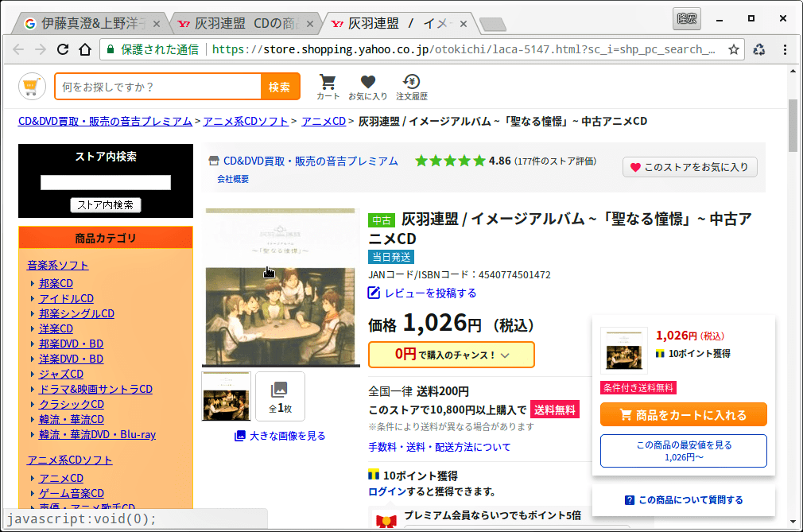Screen dimensions: 803x532
Task: Open the 洋楽DVD・BD category link
Action: [x=72, y=359]
